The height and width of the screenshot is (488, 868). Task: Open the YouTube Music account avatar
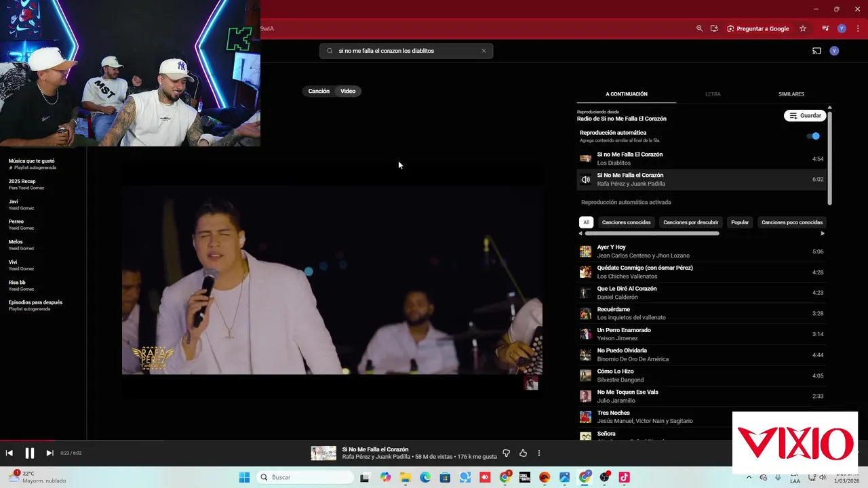coord(834,51)
